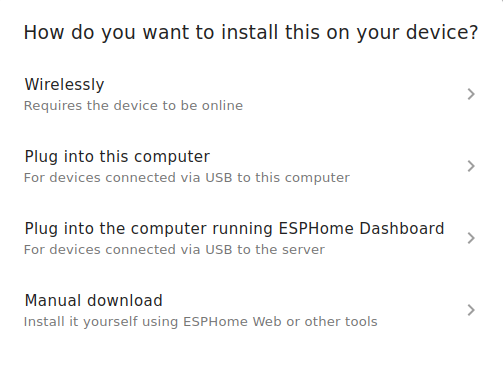Image resolution: width=503 pixels, height=370 pixels.
Task: Select Plug into the computer running ESPHome Dashboard
Action: click(x=251, y=238)
